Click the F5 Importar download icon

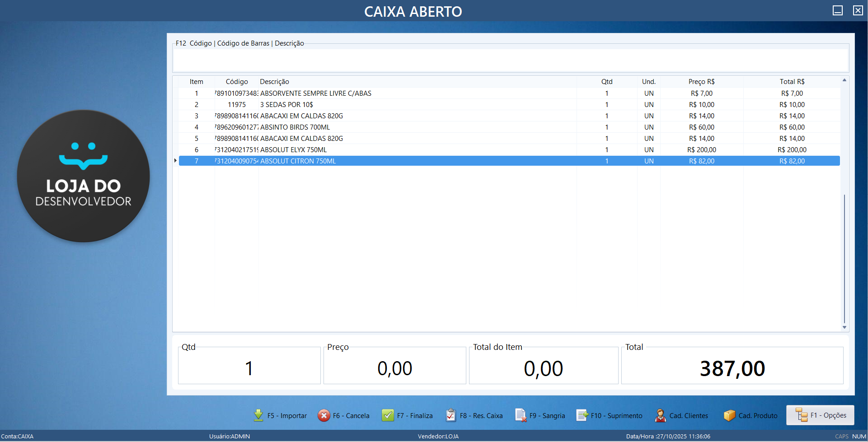pyautogui.click(x=258, y=415)
